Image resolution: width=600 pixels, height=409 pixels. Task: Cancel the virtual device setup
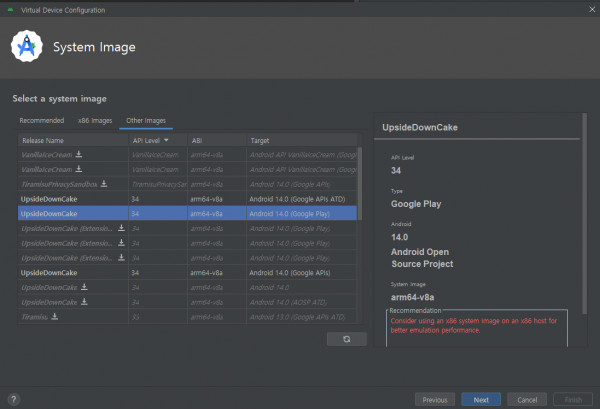click(527, 400)
